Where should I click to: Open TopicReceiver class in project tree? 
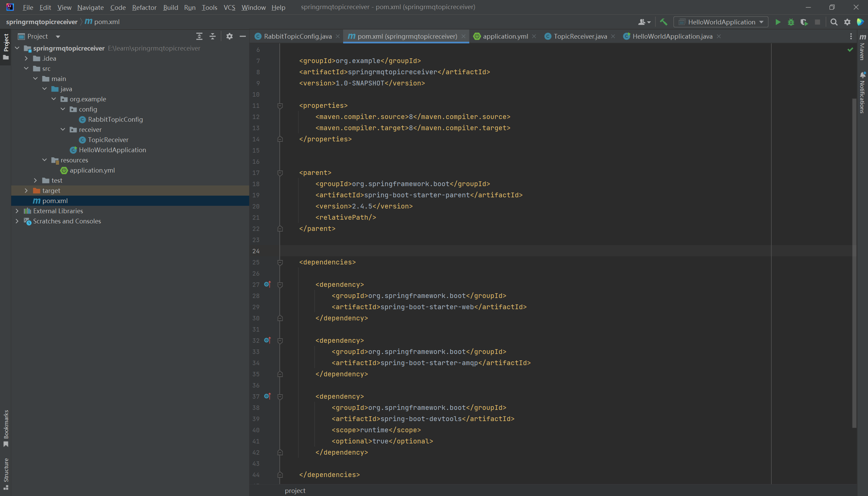[x=108, y=140]
